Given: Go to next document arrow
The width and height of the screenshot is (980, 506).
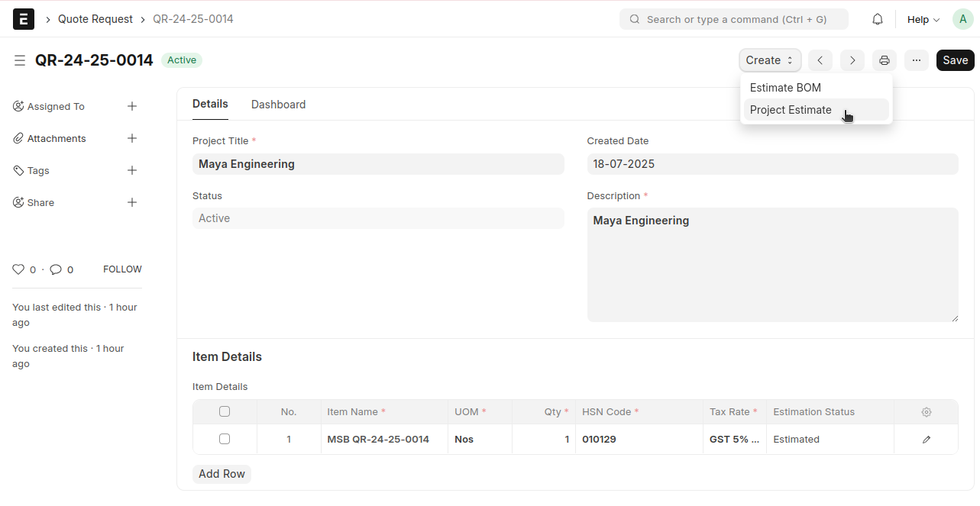Looking at the screenshot, I should [x=852, y=60].
